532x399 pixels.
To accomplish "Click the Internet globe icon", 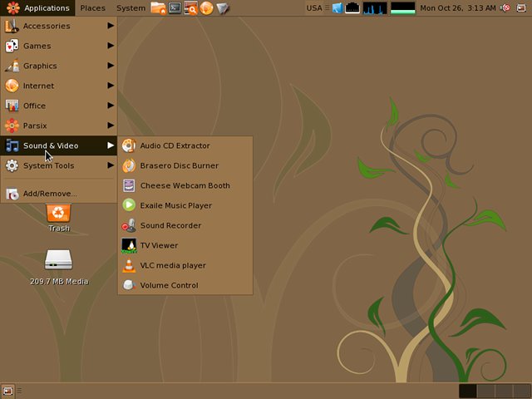I will pos(12,86).
